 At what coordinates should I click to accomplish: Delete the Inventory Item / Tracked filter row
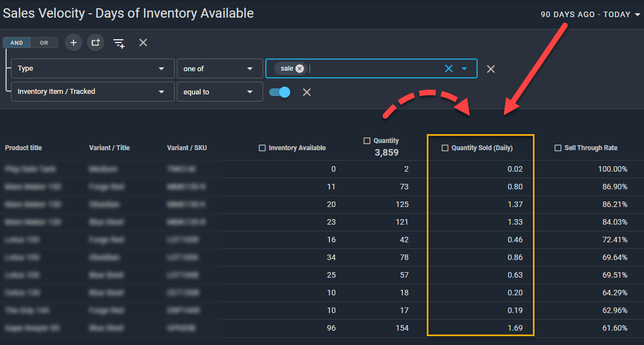pos(307,92)
